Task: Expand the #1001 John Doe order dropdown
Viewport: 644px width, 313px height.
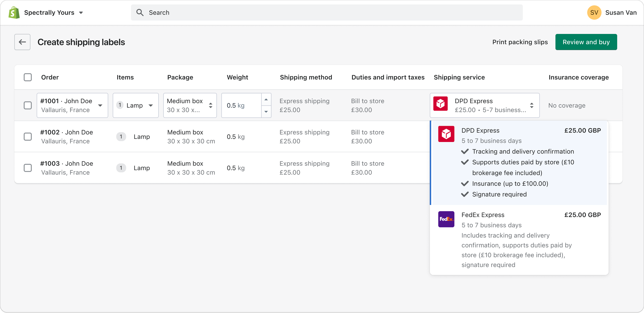Action: click(x=72, y=105)
